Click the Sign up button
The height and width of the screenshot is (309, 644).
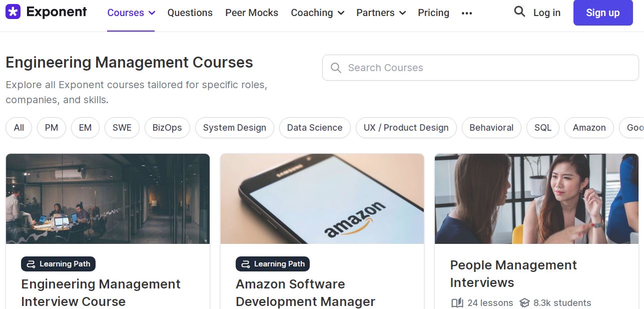point(602,13)
